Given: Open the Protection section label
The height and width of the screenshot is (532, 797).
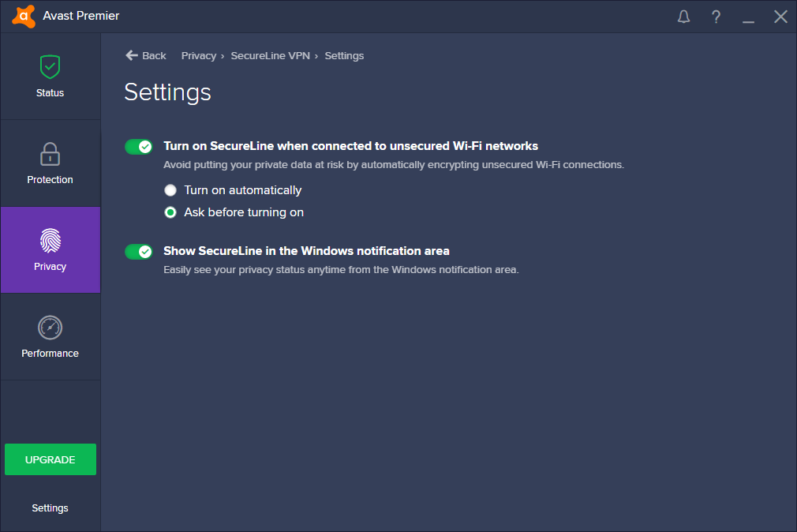Looking at the screenshot, I should point(50,179).
